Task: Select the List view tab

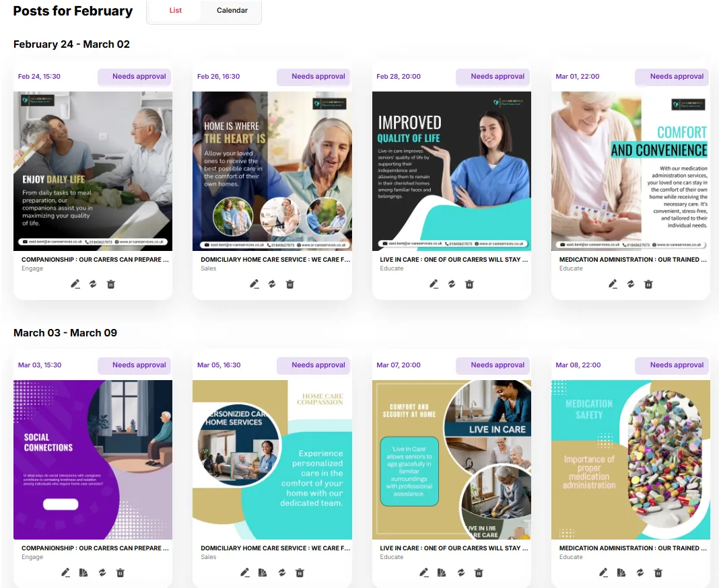Action: (176, 10)
